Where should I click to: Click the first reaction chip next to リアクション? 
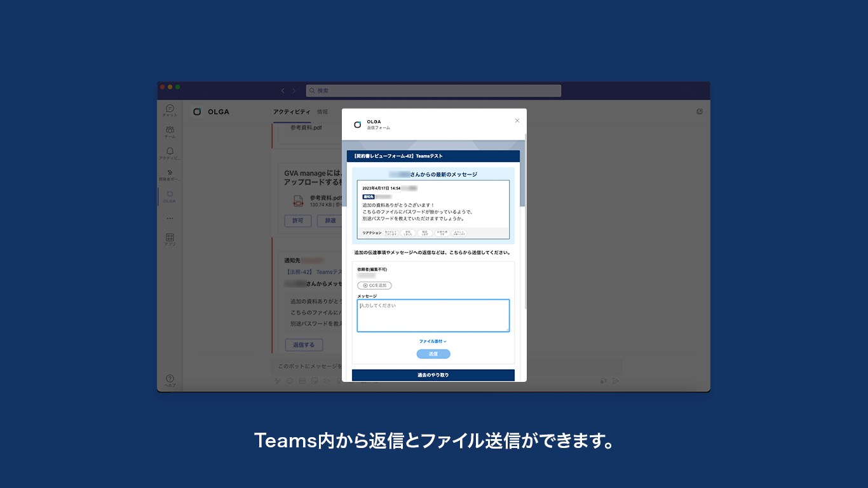tap(391, 233)
